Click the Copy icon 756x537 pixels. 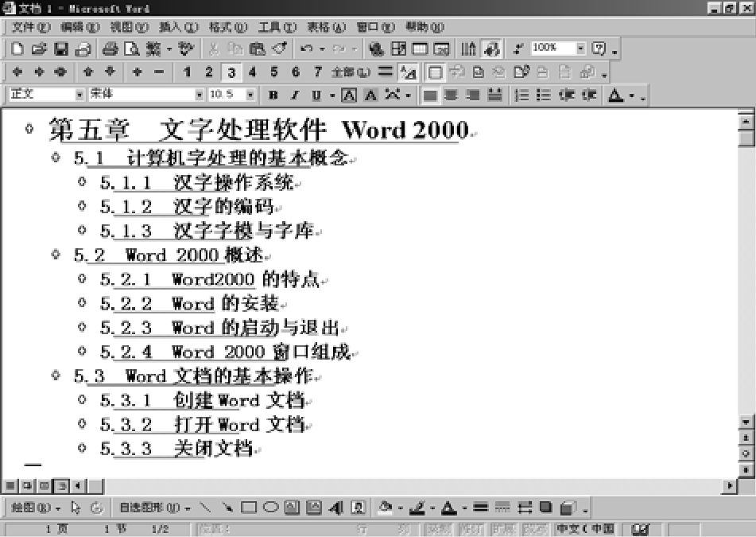235,49
